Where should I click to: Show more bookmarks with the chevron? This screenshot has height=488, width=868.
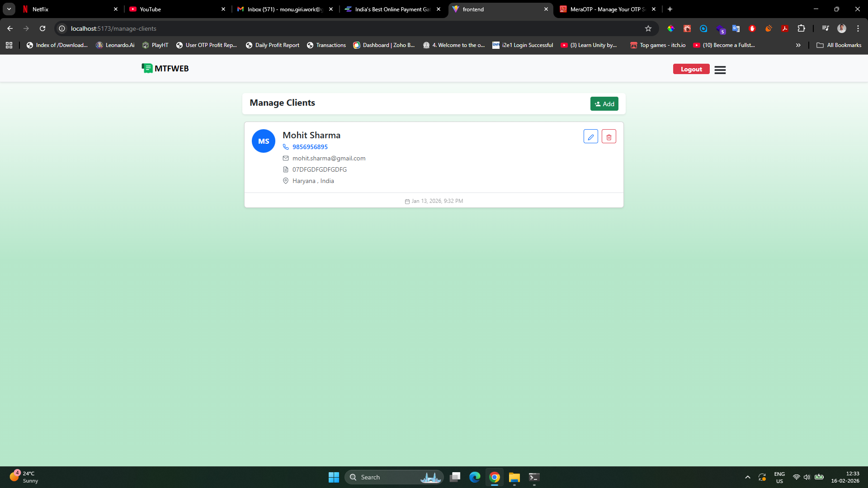tap(798, 45)
